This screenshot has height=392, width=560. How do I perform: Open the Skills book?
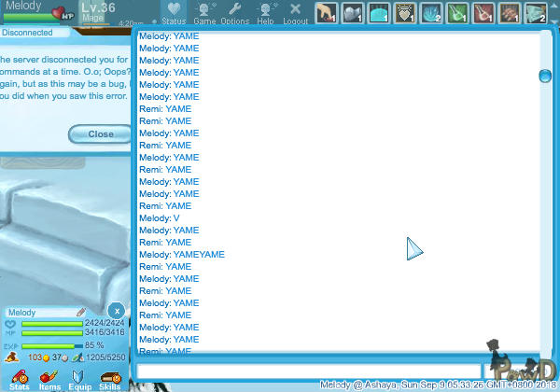tap(109, 378)
